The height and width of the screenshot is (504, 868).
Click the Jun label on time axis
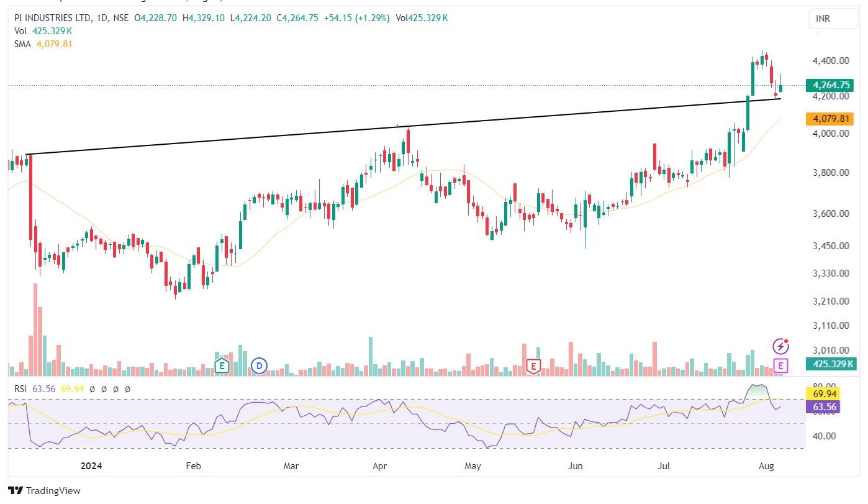tap(576, 465)
